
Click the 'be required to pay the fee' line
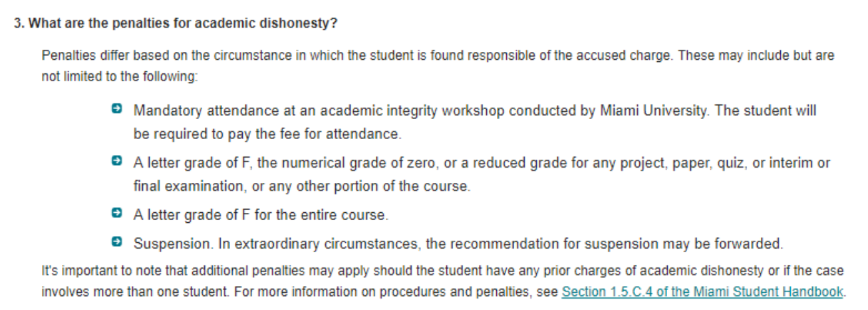[x=267, y=134]
